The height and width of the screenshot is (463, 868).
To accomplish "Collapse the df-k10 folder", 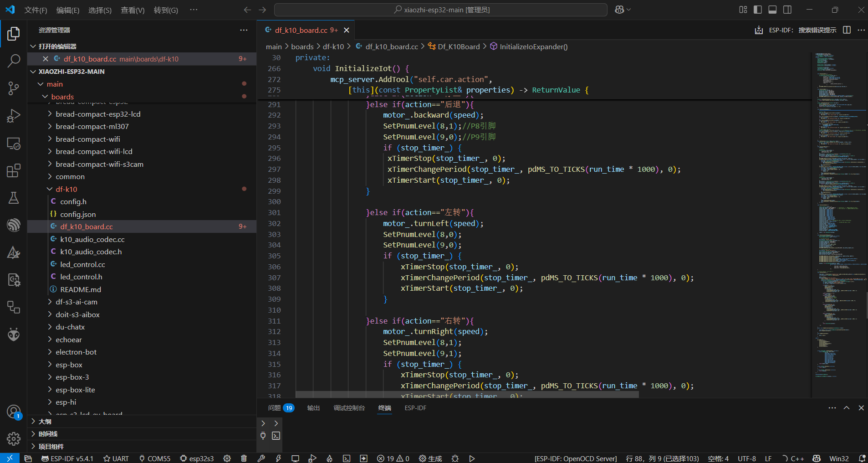I will point(66,189).
